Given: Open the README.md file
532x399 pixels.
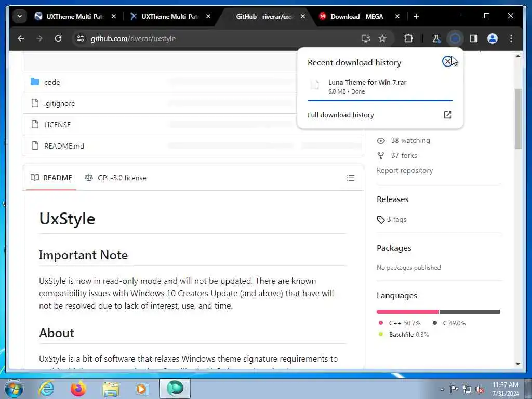Looking at the screenshot, I should (64, 146).
